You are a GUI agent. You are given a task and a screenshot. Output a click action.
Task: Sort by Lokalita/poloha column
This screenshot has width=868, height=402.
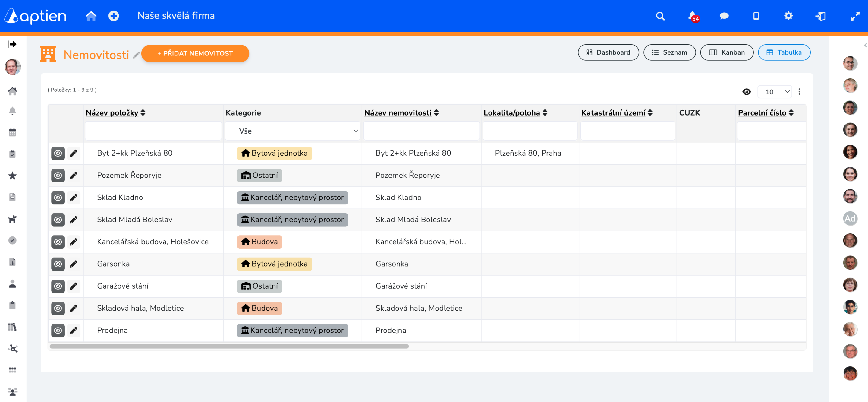pyautogui.click(x=515, y=113)
